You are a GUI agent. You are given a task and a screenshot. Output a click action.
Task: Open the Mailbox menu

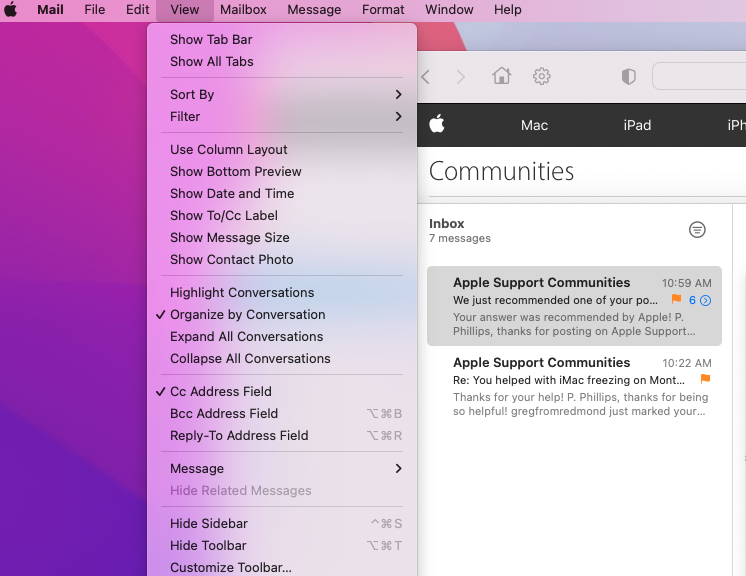click(x=243, y=10)
